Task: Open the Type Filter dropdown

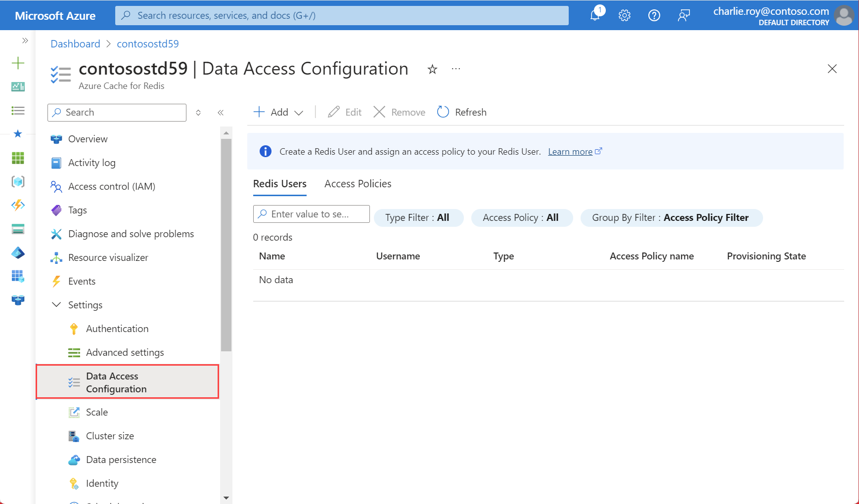Action: tap(418, 217)
